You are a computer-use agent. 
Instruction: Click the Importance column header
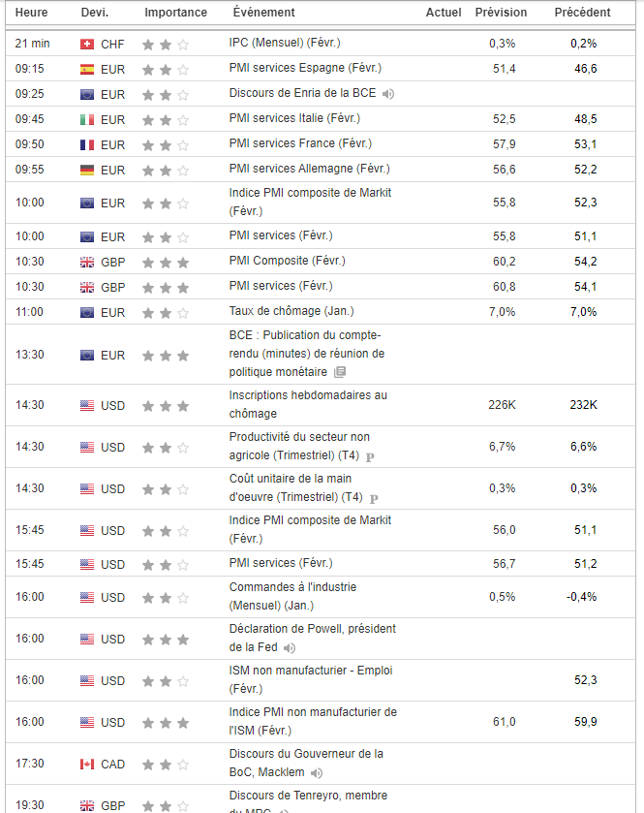[x=175, y=13]
